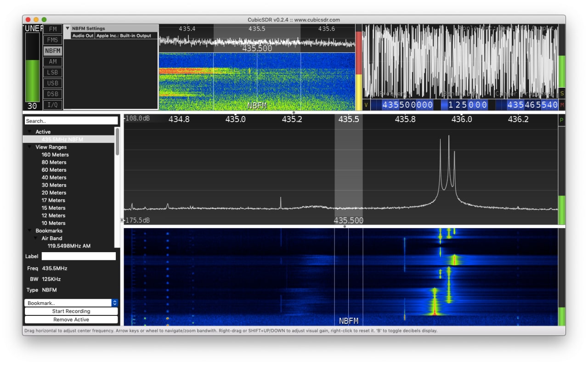Screen dimensions: 588x365
Task: Toggle the S solo button
Action: tap(562, 93)
